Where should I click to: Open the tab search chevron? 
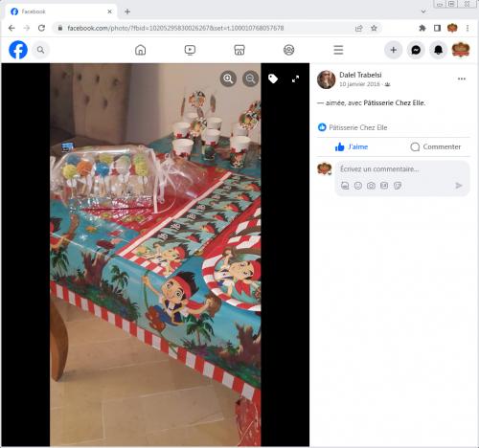[423, 11]
